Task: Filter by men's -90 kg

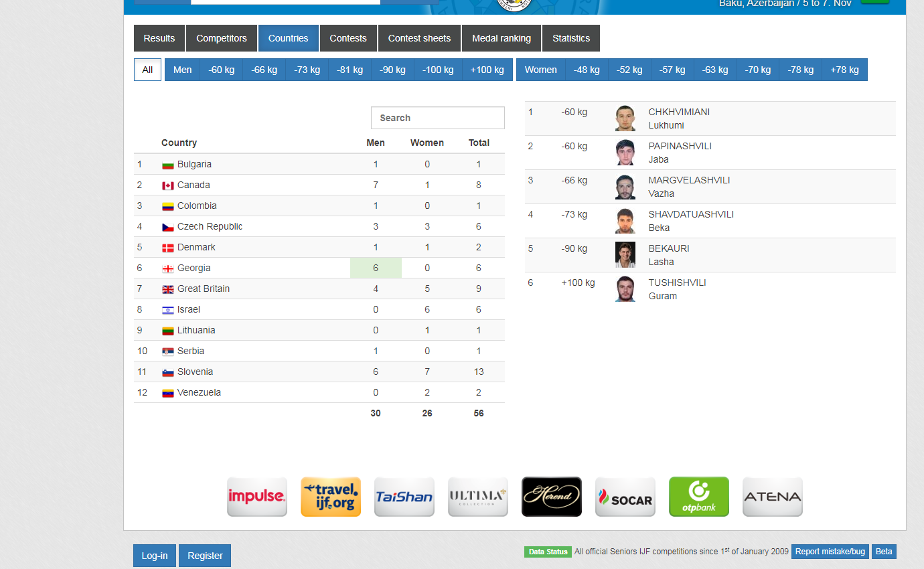Action: point(393,70)
